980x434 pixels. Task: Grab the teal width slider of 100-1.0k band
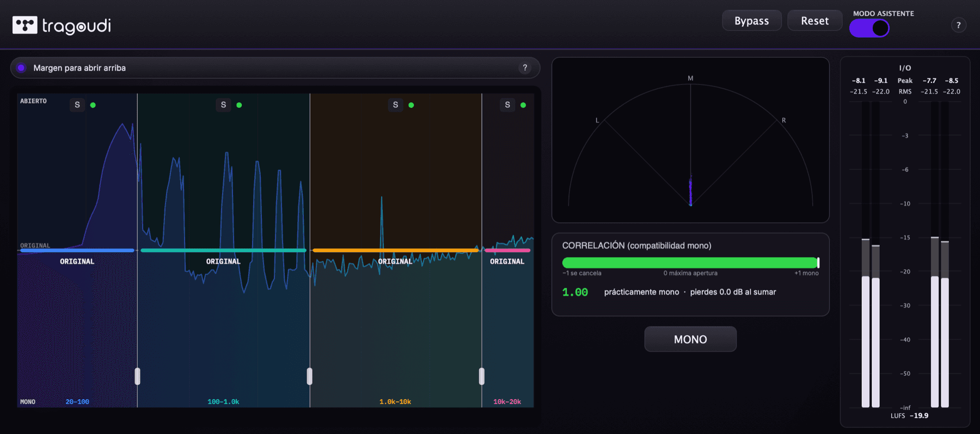223,250
